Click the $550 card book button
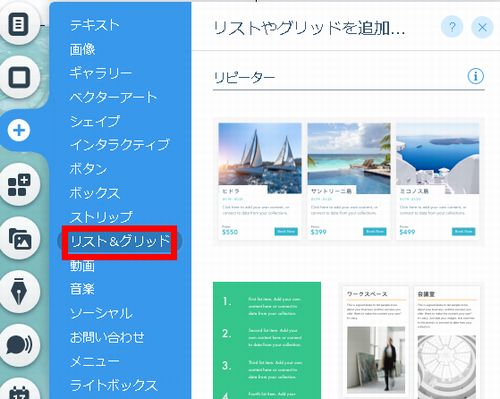Screen dimensions: 500x399 [286, 231]
